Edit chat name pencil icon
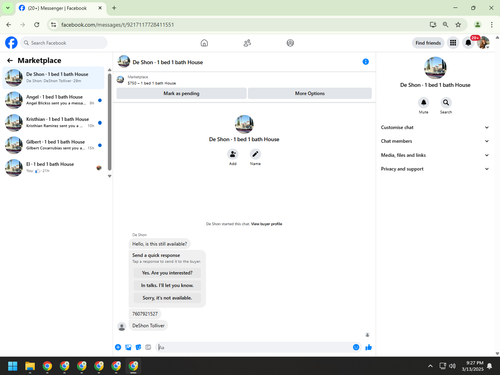The width and height of the screenshot is (500, 375). click(x=255, y=154)
